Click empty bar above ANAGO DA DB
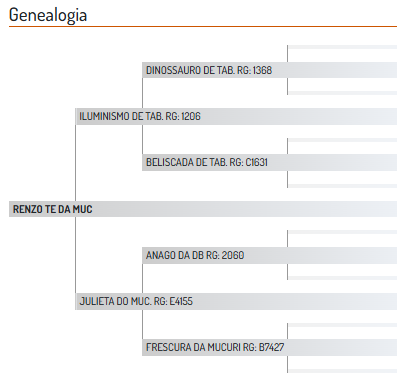The height and width of the screenshot is (383, 397). pos(342,232)
